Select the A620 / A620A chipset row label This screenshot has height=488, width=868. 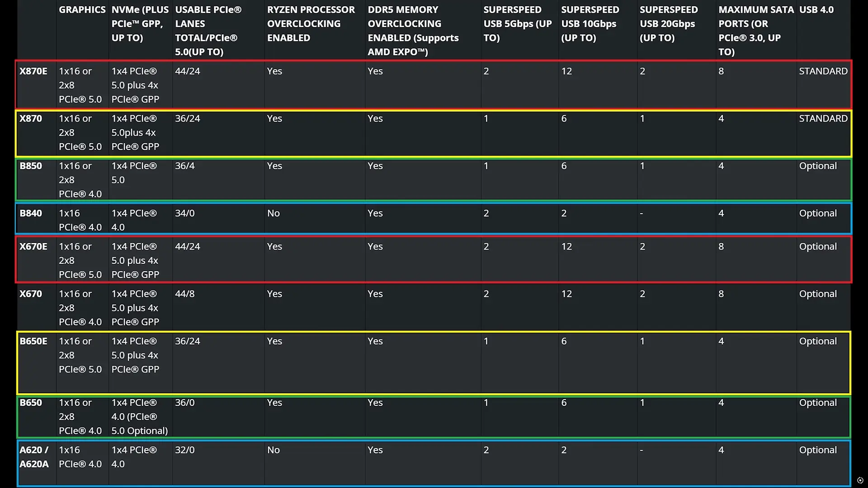(34, 457)
